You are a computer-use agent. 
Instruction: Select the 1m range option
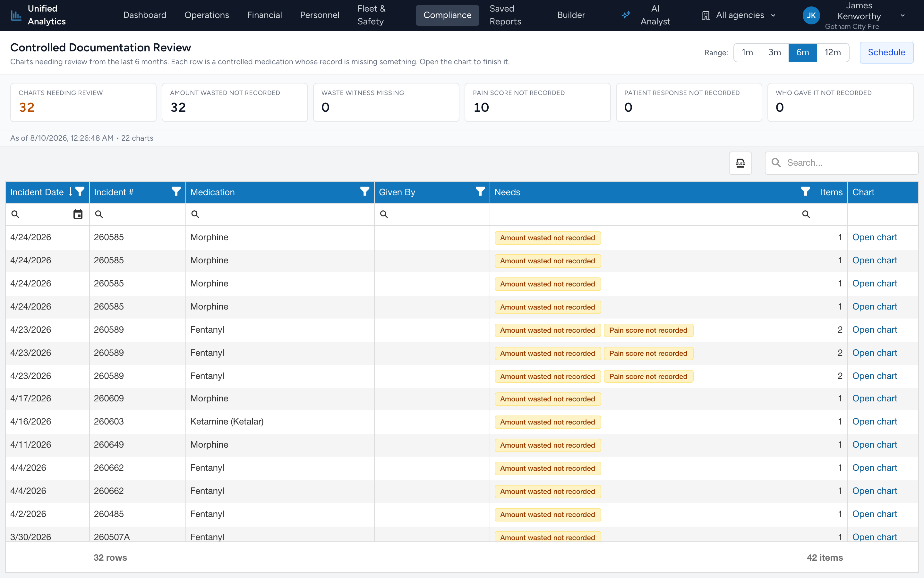(747, 52)
